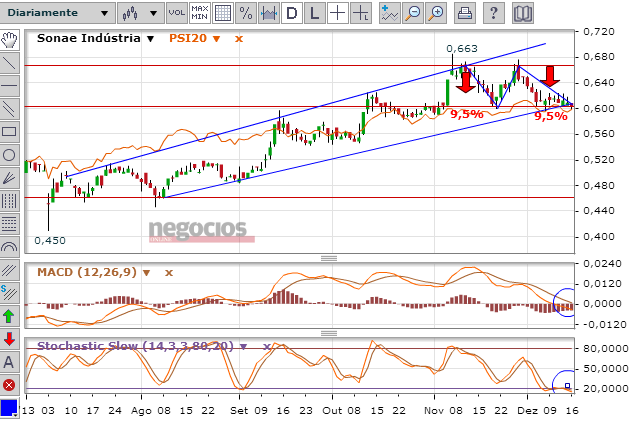Click the 0,720 price axis value
The image size is (634, 427).
(599, 32)
